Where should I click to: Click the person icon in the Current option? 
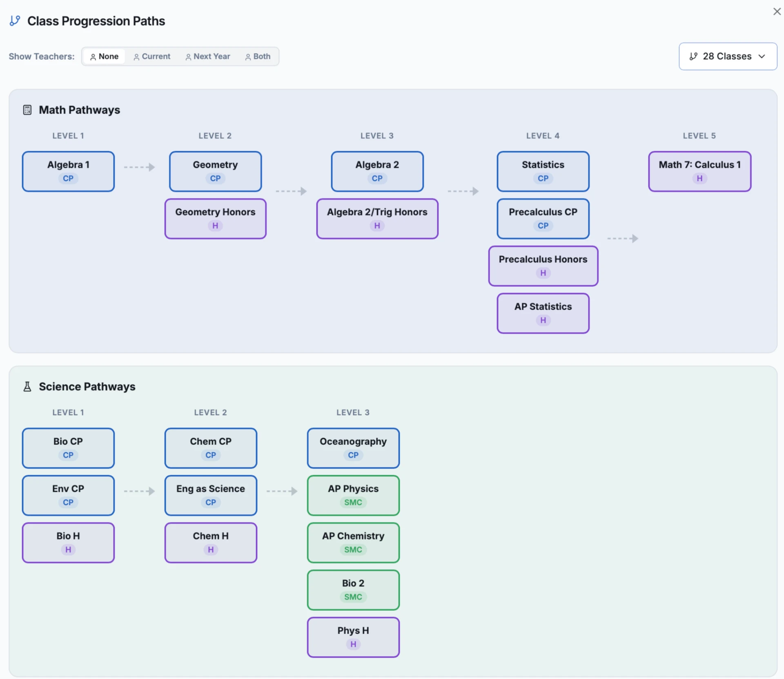[x=136, y=57]
